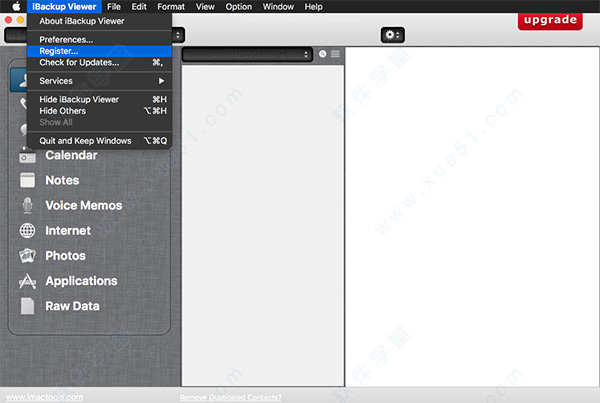Open the Option menu
This screenshot has height=403, width=600.
[x=238, y=7]
